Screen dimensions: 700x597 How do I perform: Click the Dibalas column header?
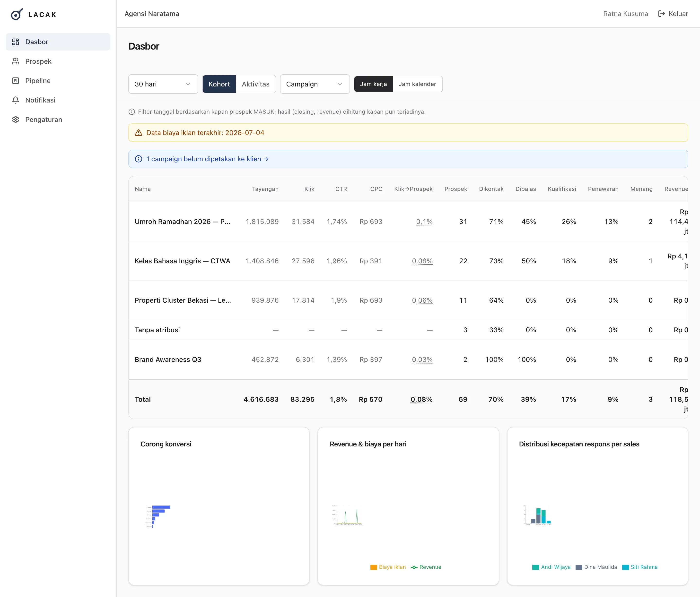(525, 189)
